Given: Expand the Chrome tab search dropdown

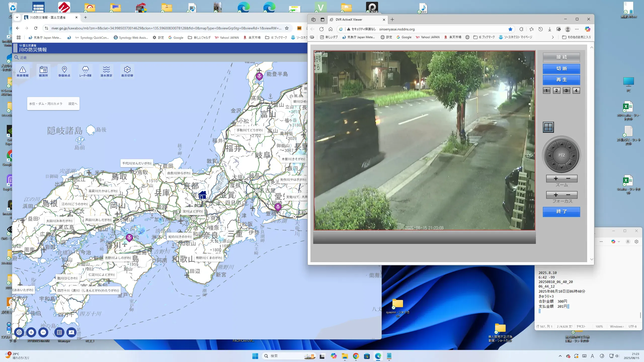Looking at the screenshot, I should point(17,17).
